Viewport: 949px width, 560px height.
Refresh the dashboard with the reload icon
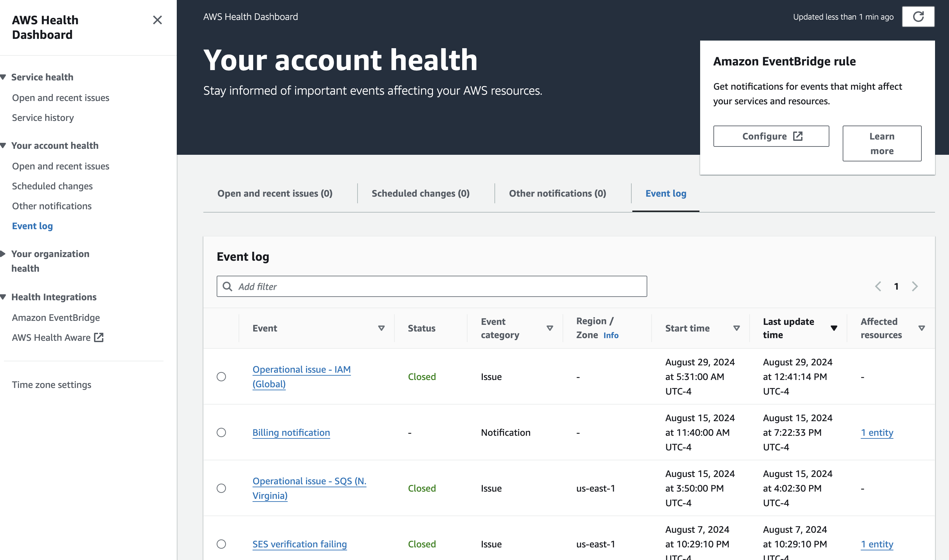918,17
